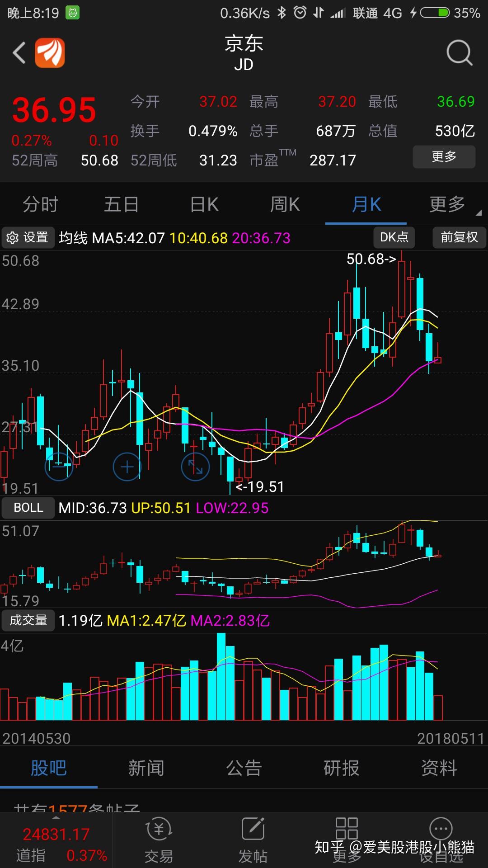Tap the back arrow icon
This screenshot has height=868, width=488.
[x=19, y=53]
